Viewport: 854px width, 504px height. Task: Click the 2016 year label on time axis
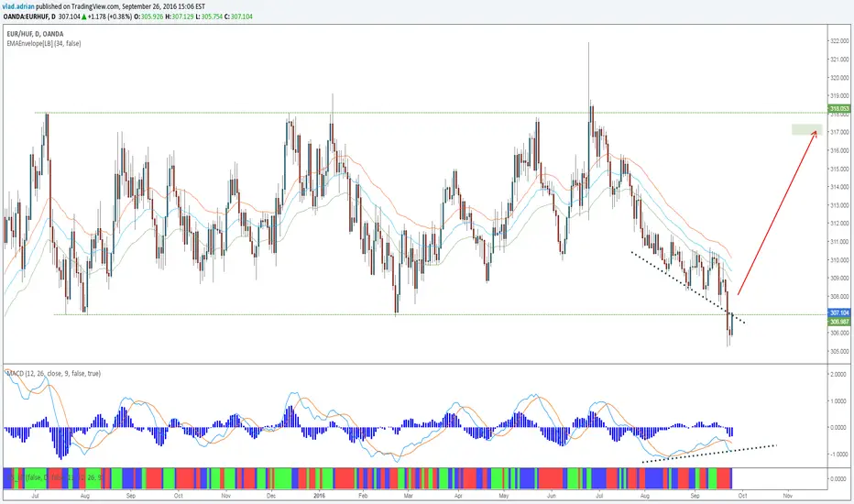coord(320,496)
